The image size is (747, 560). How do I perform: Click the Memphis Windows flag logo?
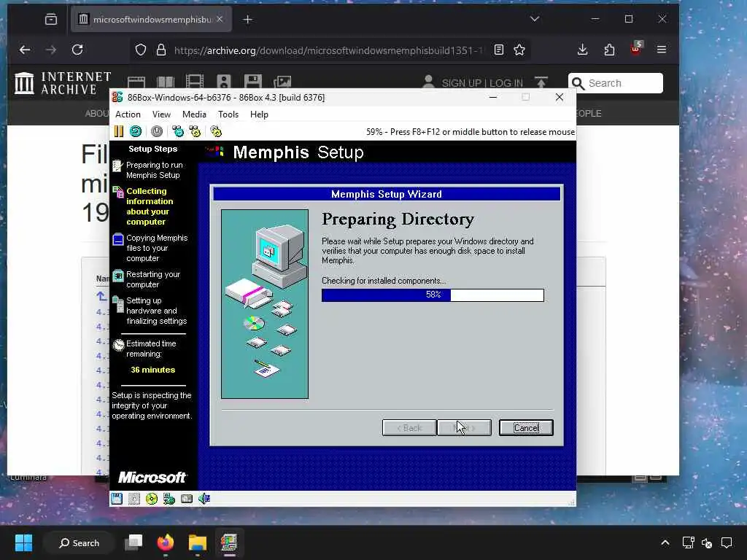click(215, 152)
